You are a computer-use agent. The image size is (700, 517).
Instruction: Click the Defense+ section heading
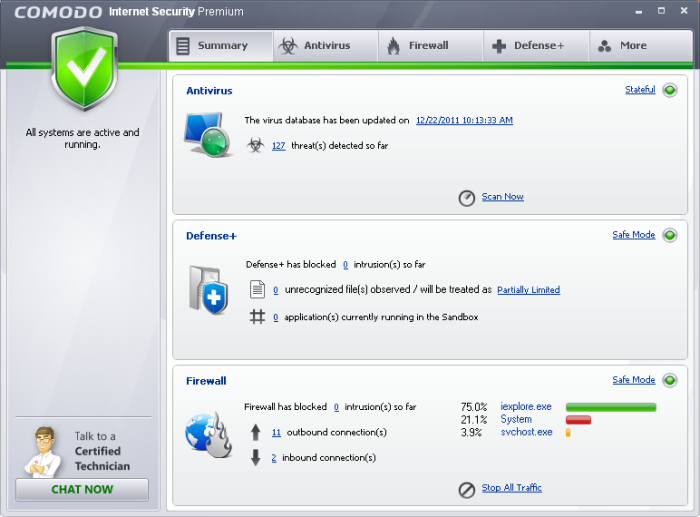click(211, 236)
